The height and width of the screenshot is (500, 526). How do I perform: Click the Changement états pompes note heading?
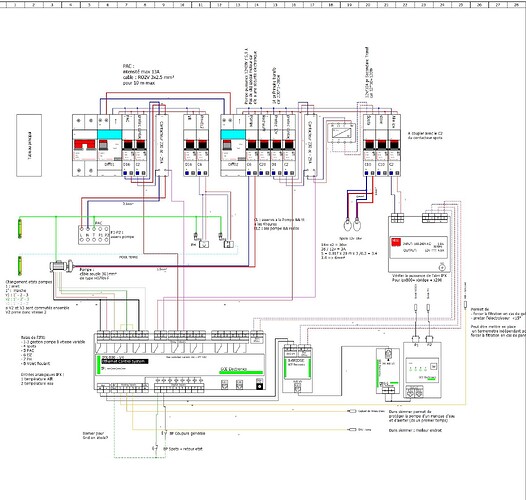pos(29,282)
